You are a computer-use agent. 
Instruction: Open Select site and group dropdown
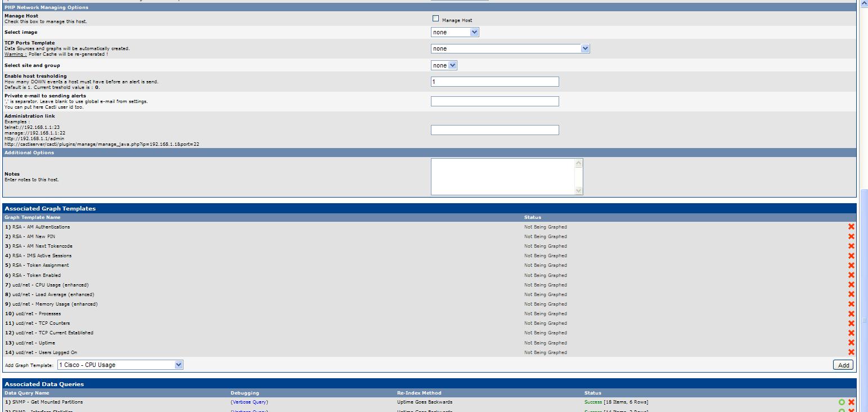444,65
